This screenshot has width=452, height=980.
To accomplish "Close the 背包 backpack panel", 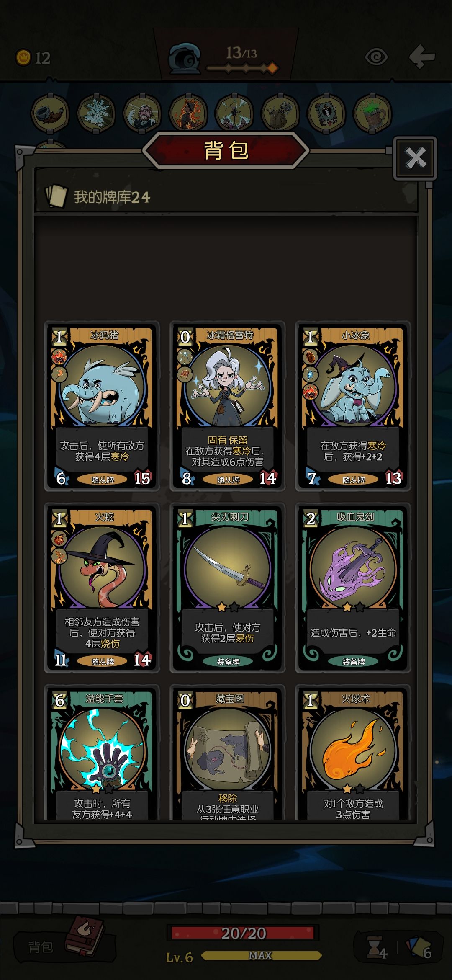I will point(415,158).
